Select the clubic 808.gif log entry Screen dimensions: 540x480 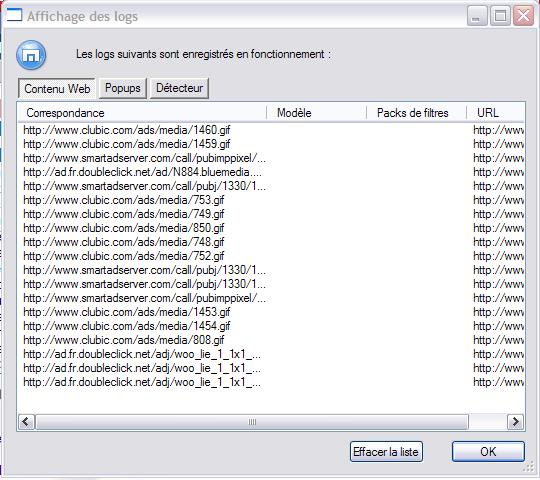pos(124,340)
